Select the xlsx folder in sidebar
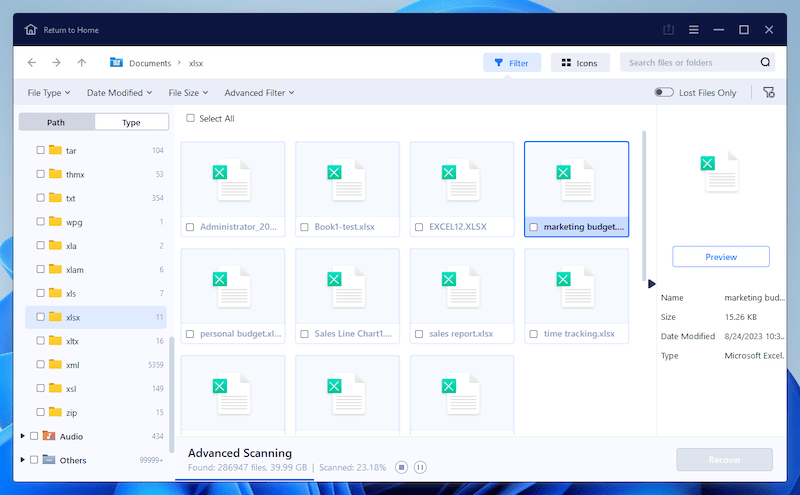800x495 pixels. [x=75, y=317]
